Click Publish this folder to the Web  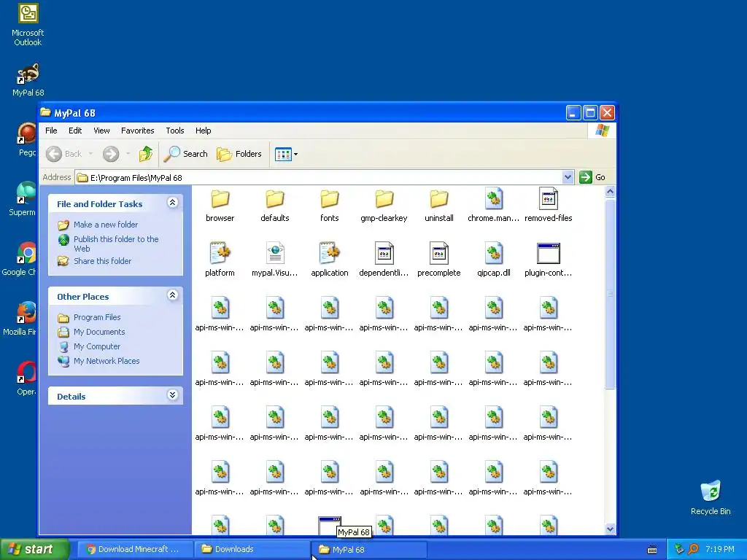[x=116, y=244]
